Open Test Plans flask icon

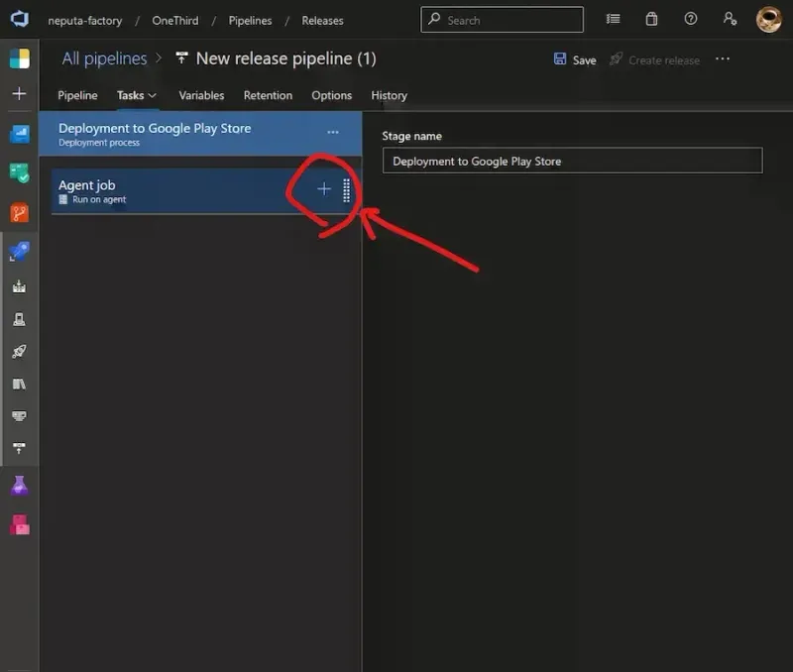click(x=19, y=486)
